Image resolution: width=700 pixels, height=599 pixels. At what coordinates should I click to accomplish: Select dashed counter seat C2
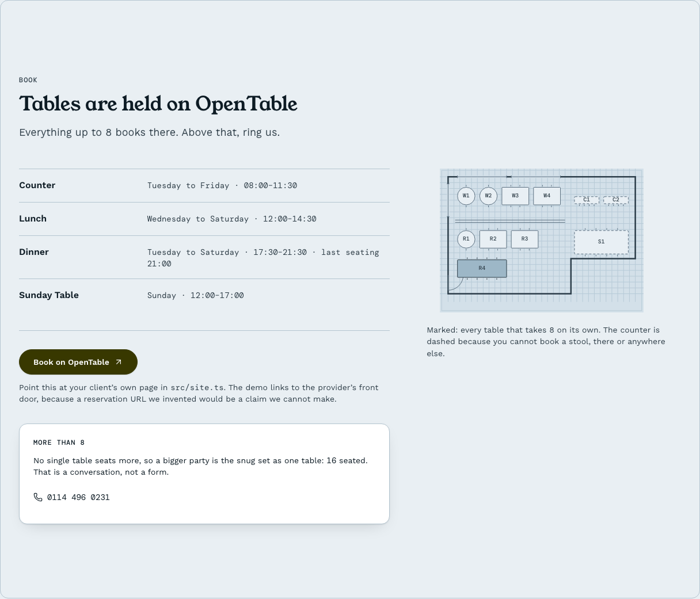point(616,200)
